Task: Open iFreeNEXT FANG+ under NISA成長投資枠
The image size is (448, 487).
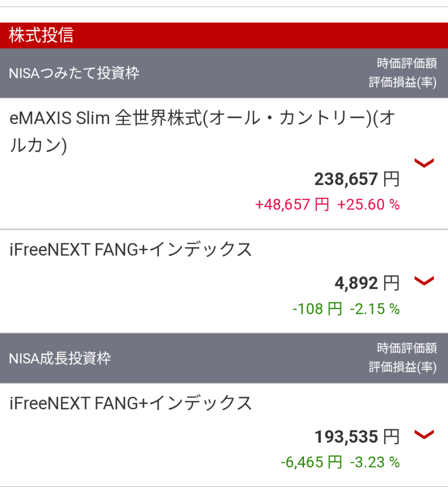Action: point(131,403)
